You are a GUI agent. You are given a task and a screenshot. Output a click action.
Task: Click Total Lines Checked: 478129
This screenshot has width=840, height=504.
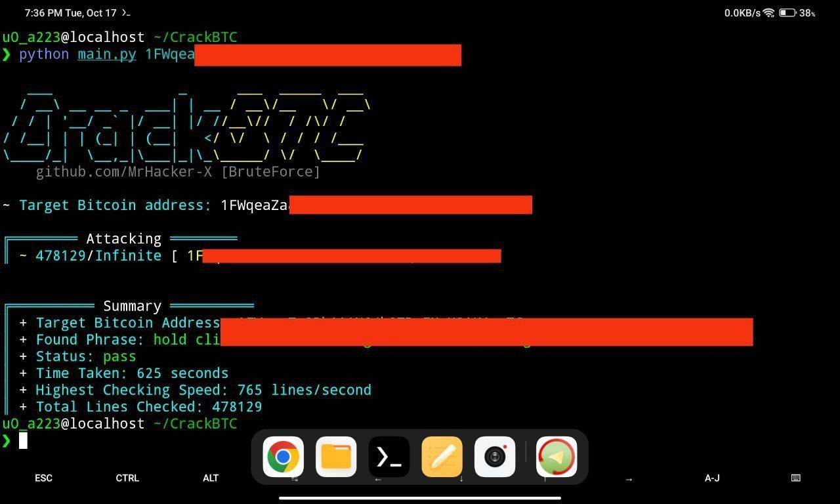click(x=140, y=407)
